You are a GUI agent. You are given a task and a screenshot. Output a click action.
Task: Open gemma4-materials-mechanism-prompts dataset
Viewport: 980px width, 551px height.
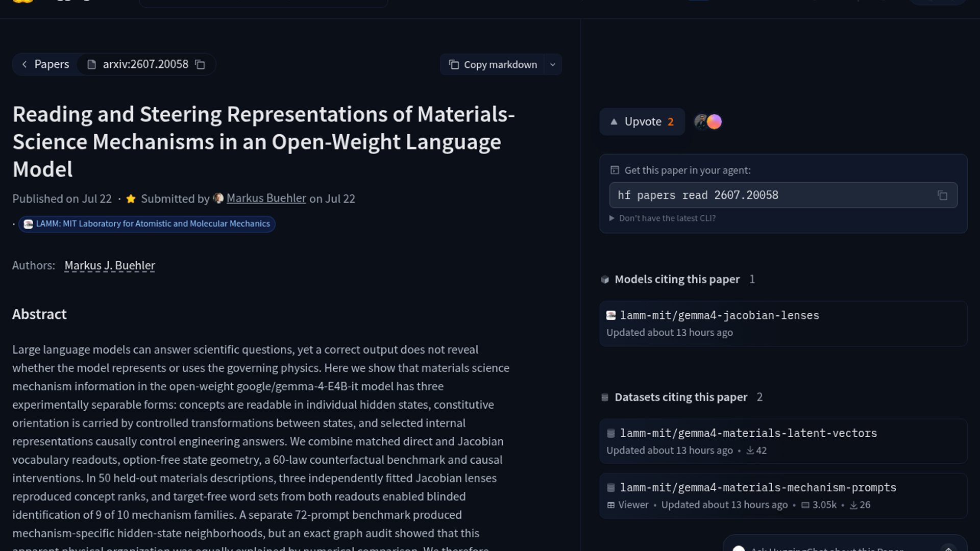tap(758, 488)
